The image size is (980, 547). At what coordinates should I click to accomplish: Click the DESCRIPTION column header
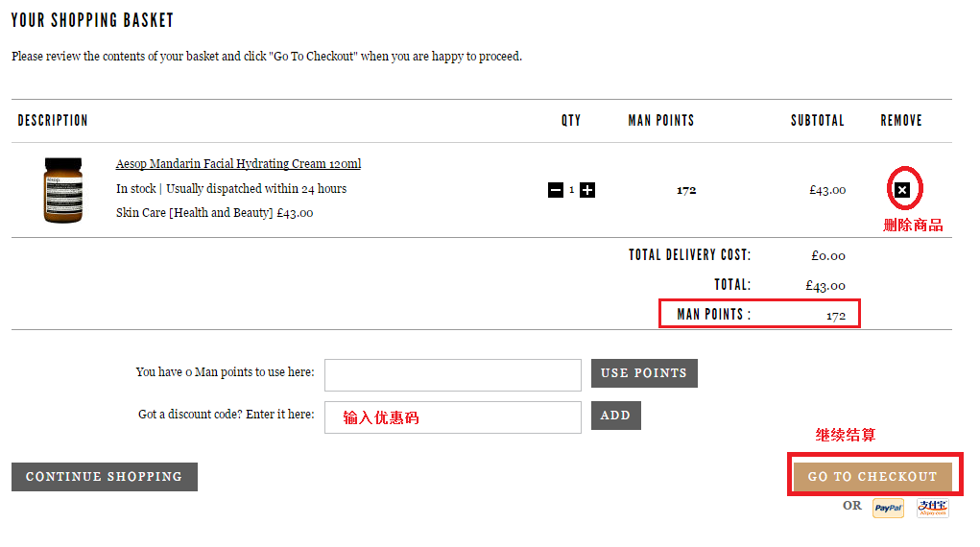tap(53, 121)
